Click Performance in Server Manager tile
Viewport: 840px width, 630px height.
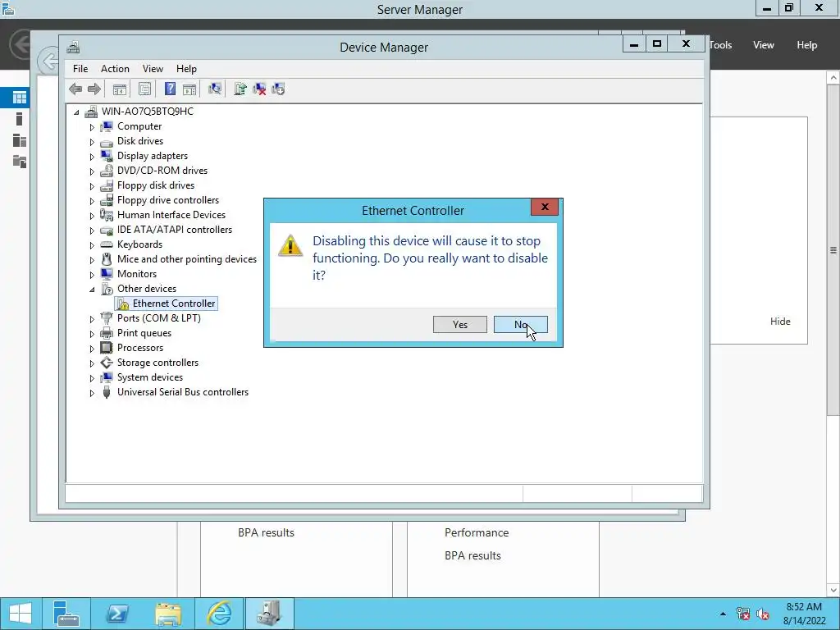point(477,532)
